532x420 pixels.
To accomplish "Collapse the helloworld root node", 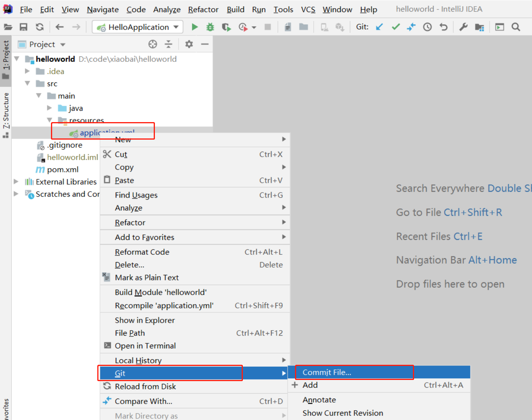I will (x=17, y=59).
